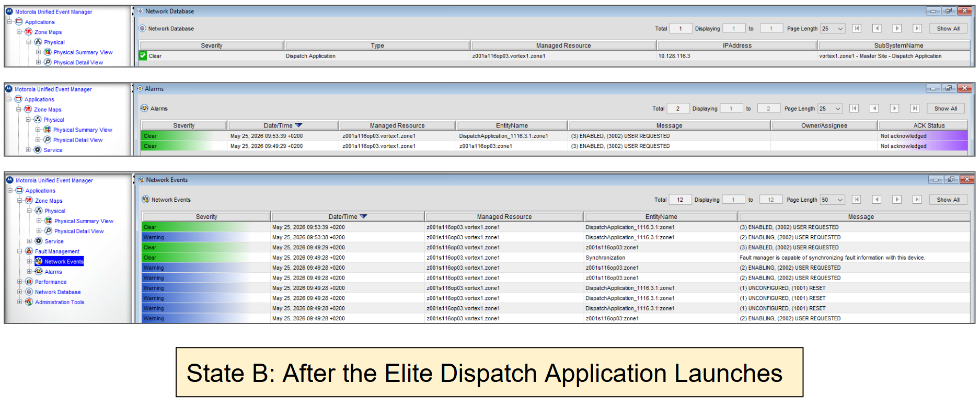This screenshot has height=406, width=980.
Task: Select the Alarms row dated 09:49:29
Action: (554, 146)
